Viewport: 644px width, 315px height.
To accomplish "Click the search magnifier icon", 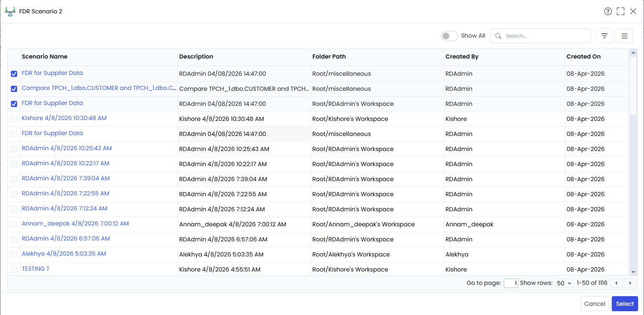I will (498, 36).
